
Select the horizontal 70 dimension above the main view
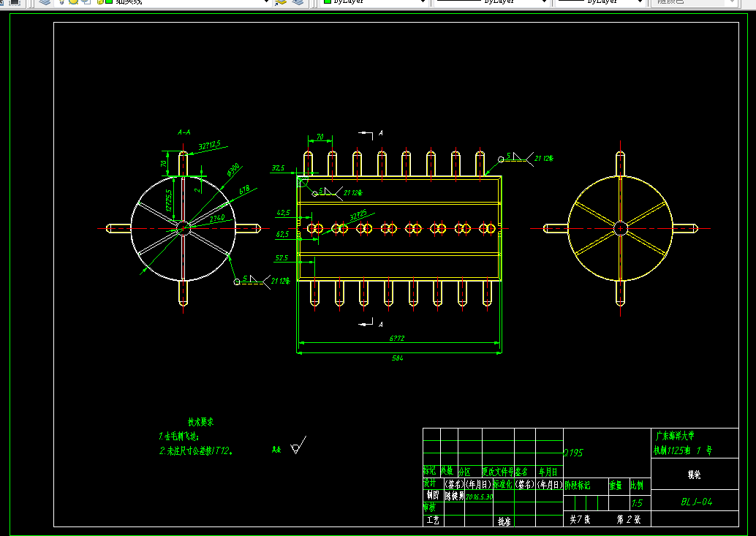click(320, 137)
